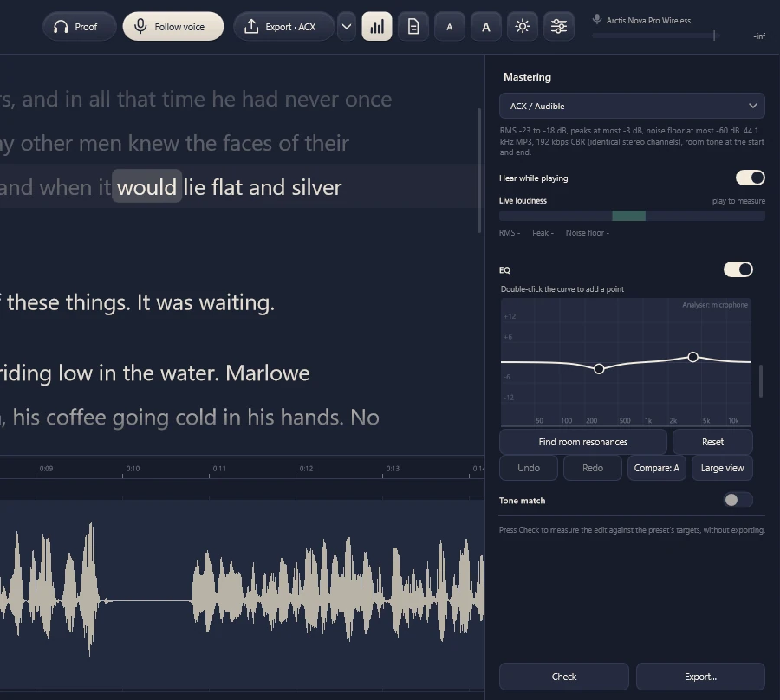Image resolution: width=780 pixels, height=700 pixels.
Task: Toggle Hear while playing switch
Action: coord(751,178)
